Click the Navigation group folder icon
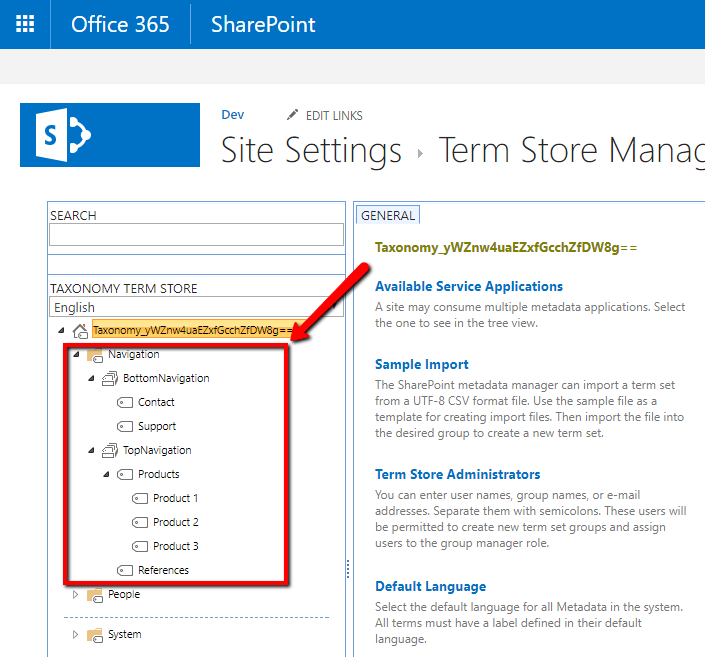Image resolution: width=705 pixels, height=657 pixels. pos(95,355)
